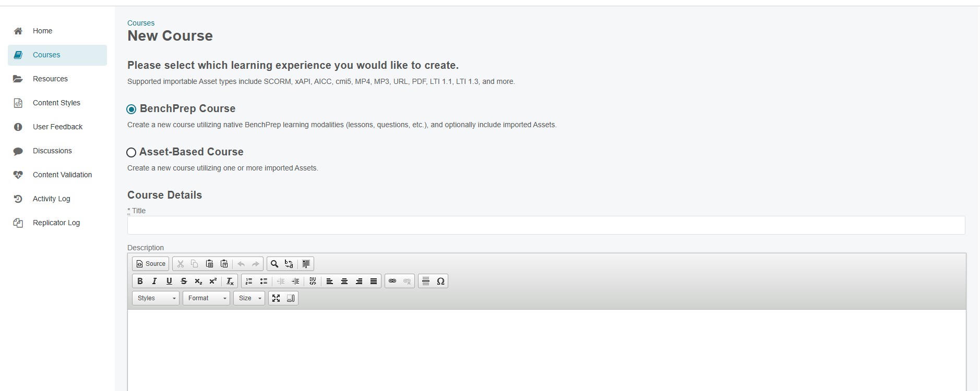Screen dimensions: 980x391
Task: Toggle bold formatting
Action: click(140, 281)
